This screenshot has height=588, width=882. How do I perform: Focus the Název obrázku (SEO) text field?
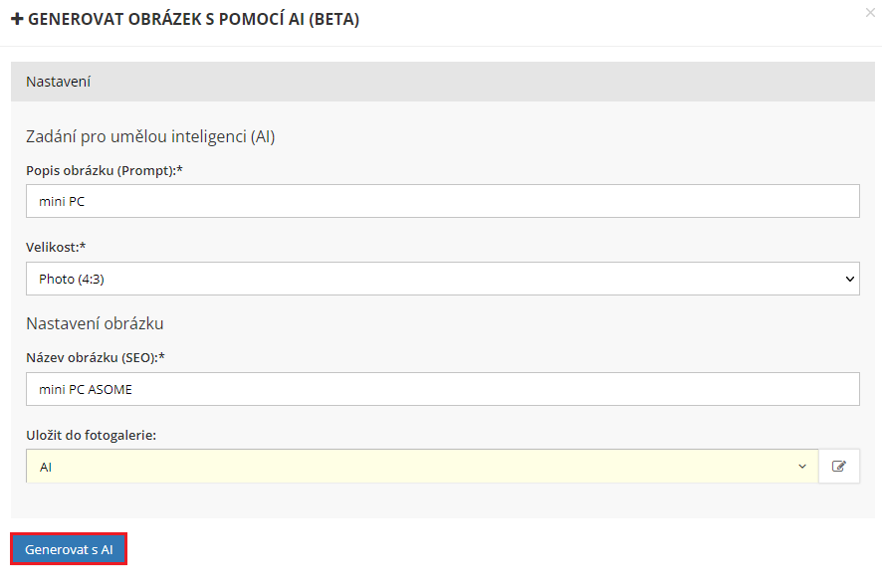point(442,389)
